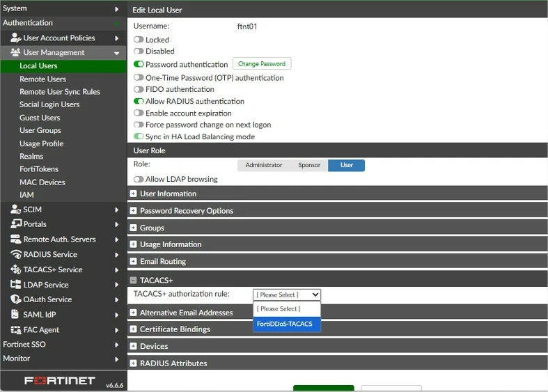The height and width of the screenshot is (392, 548).
Task: Click the User Account Policies icon
Action: [16, 38]
